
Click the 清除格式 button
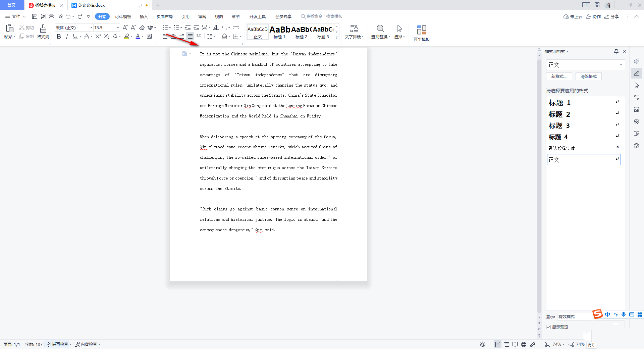(588, 77)
